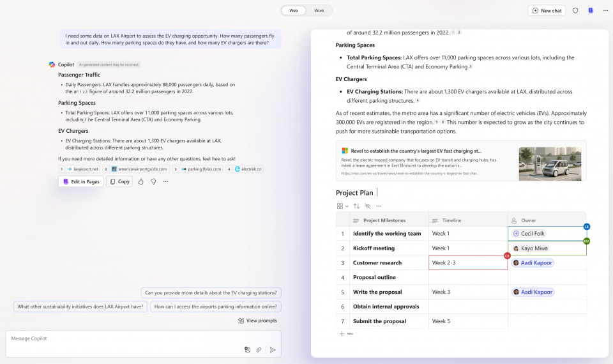Expand the table view layout dropdown
The height and width of the screenshot is (364, 613).
point(342,206)
